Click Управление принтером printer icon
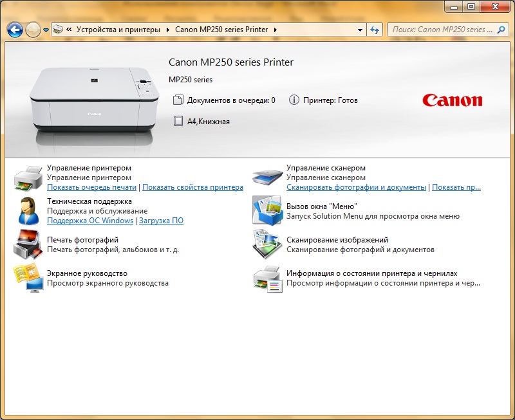Viewport: 515px width, 420px height. tap(28, 178)
